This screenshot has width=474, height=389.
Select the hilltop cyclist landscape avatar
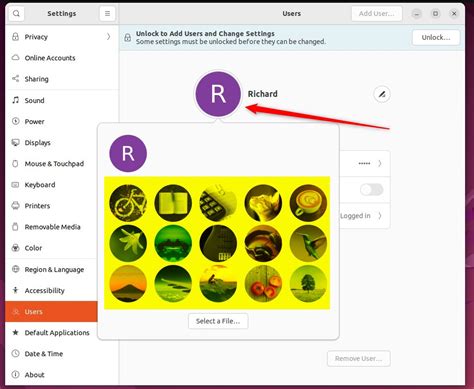[x=218, y=284]
